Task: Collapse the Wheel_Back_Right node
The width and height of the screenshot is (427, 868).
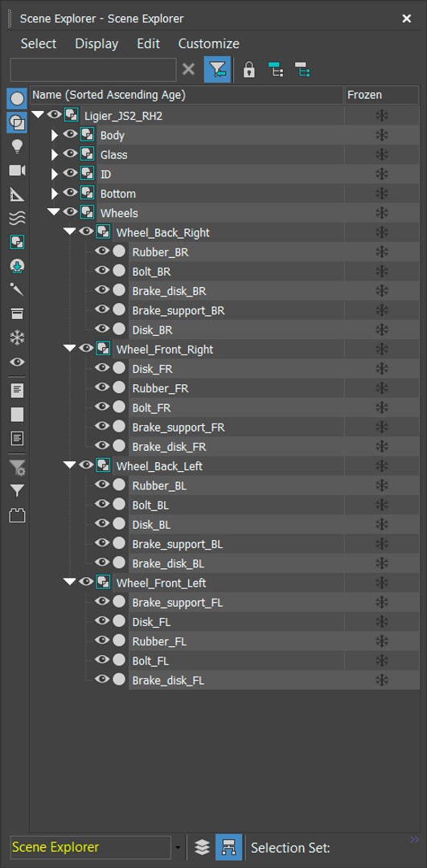Action: pos(70,232)
